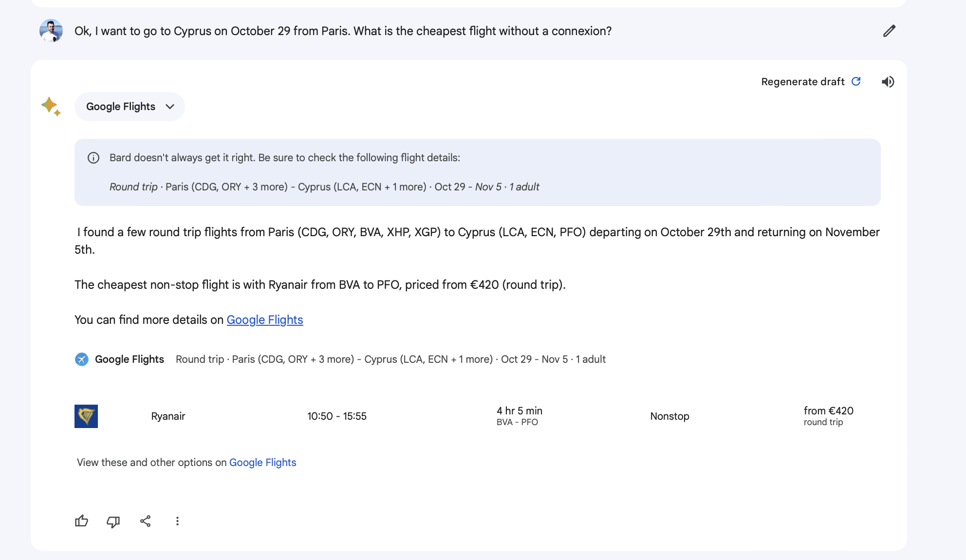The image size is (966, 560).
Task: Click the thumbs up icon
Action: [x=82, y=521]
